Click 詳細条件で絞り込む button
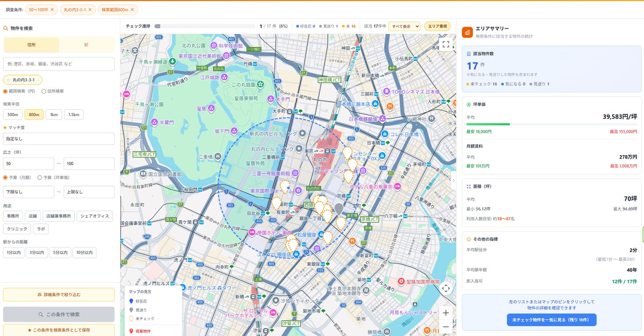The width and height of the screenshot is (644, 336). (x=59, y=295)
